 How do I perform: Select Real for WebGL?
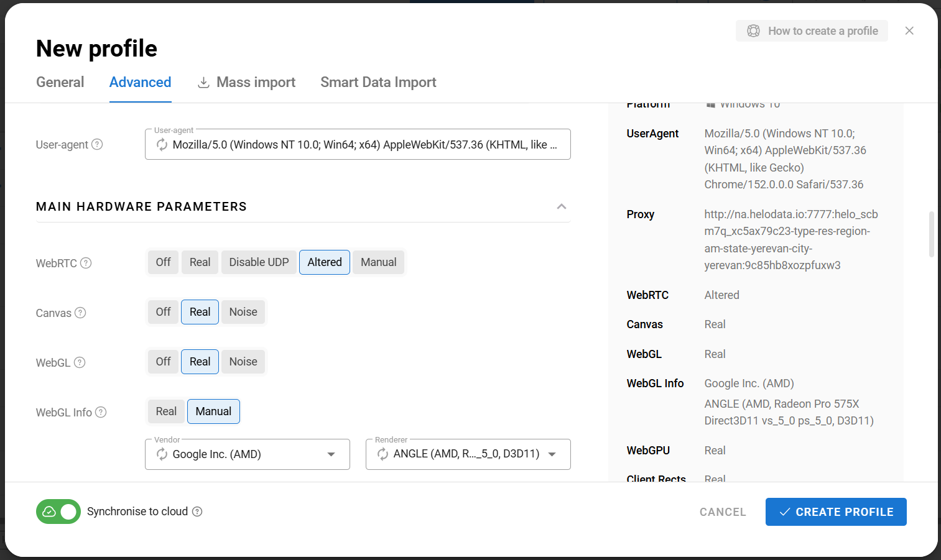200,362
